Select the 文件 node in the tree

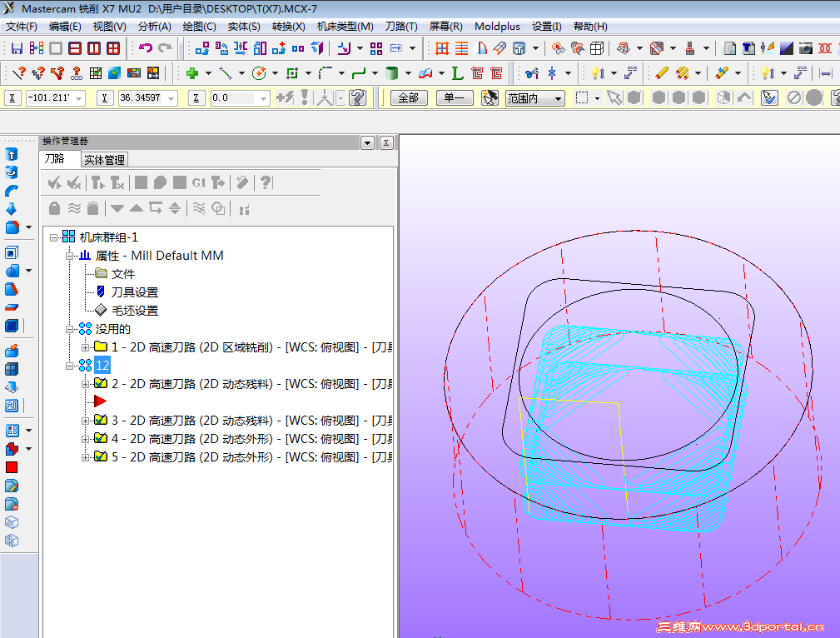tap(123, 274)
